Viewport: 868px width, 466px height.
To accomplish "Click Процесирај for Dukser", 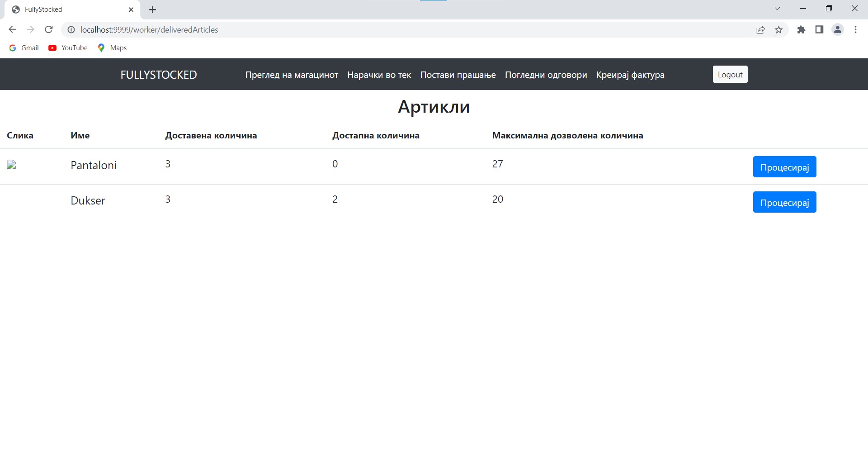I will 784,202.
